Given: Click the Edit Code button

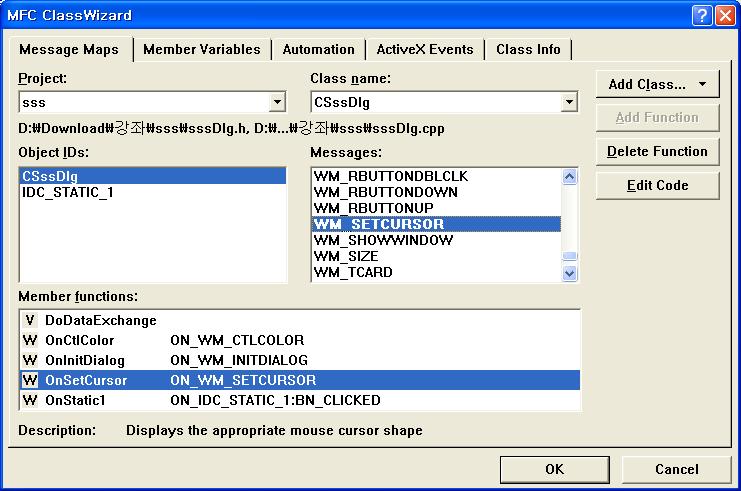Looking at the screenshot, I should pyautogui.click(x=657, y=186).
